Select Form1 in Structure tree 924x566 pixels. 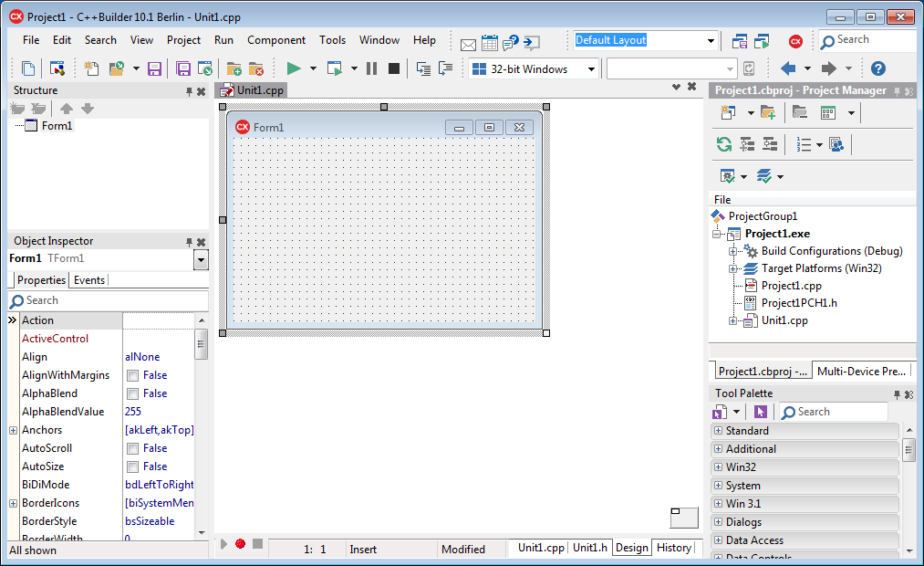(x=57, y=126)
